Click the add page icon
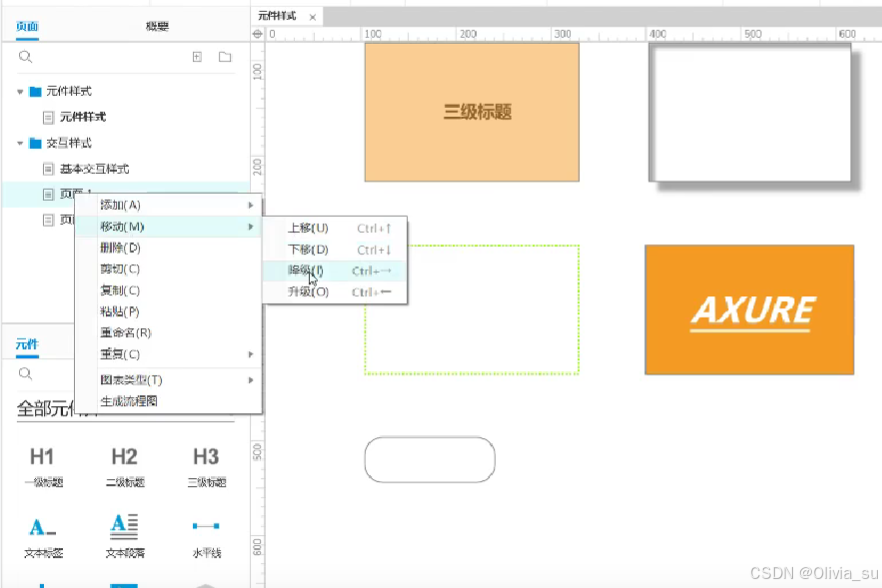882x588 pixels. point(197,57)
